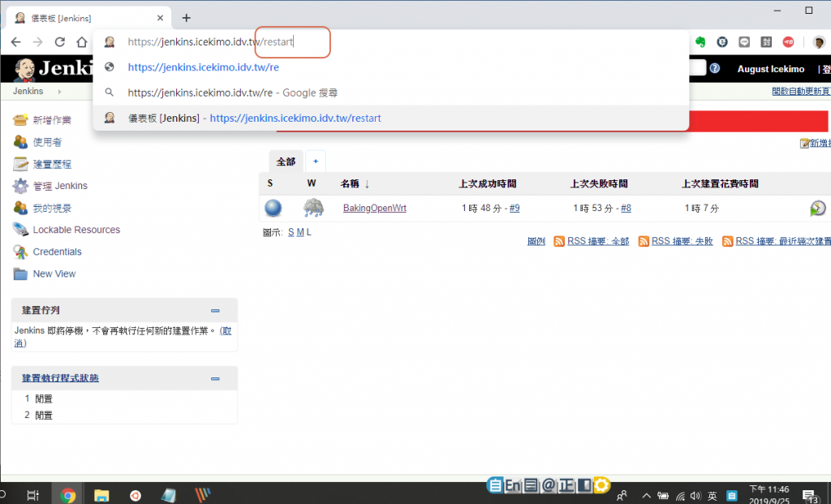Viewport: 831px width, 504px height.
Task: Sort by 上次失敗時間 column header
Action: click(599, 184)
